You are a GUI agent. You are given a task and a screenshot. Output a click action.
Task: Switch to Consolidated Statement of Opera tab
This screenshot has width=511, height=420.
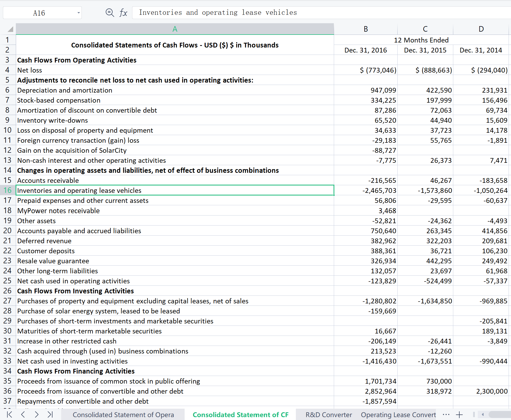point(123,415)
